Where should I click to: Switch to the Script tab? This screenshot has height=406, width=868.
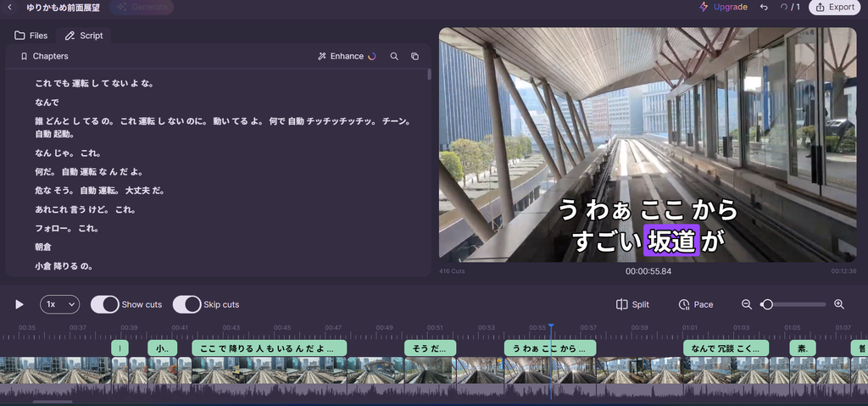(84, 36)
